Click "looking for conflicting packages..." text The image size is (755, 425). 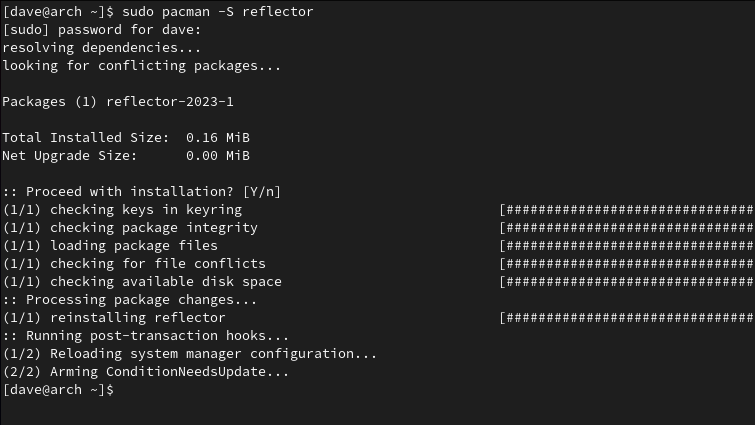pos(141,66)
